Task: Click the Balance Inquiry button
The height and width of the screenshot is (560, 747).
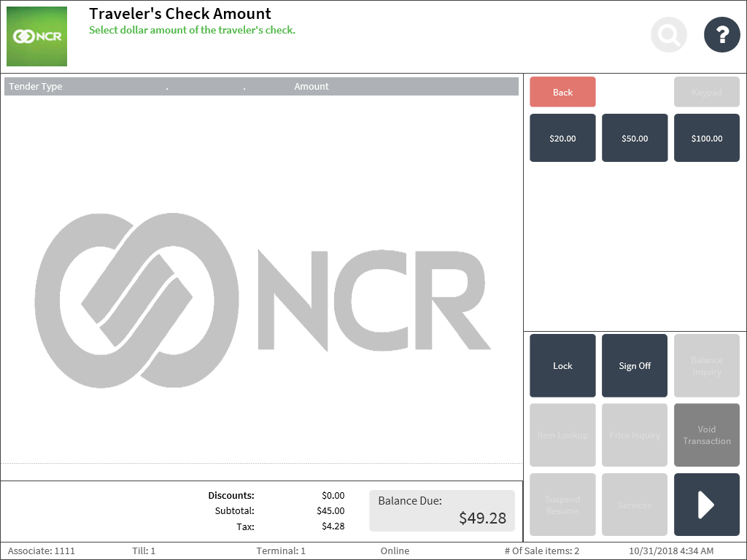Action: pos(706,366)
